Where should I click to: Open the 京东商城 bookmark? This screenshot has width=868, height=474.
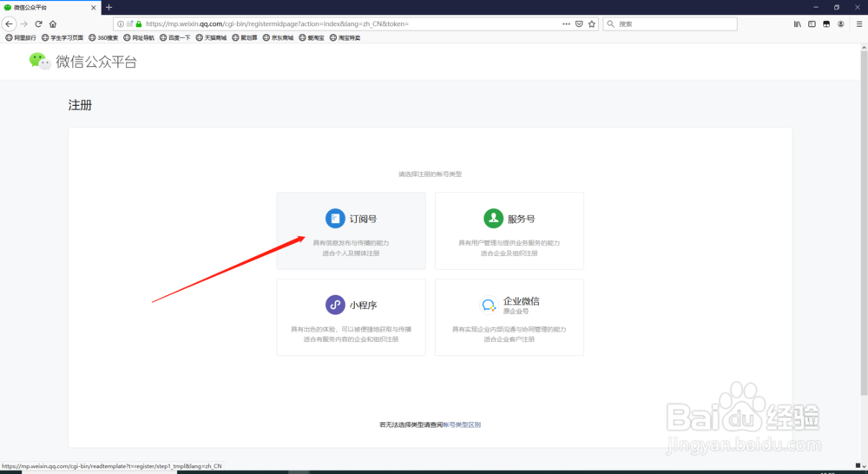pos(279,37)
